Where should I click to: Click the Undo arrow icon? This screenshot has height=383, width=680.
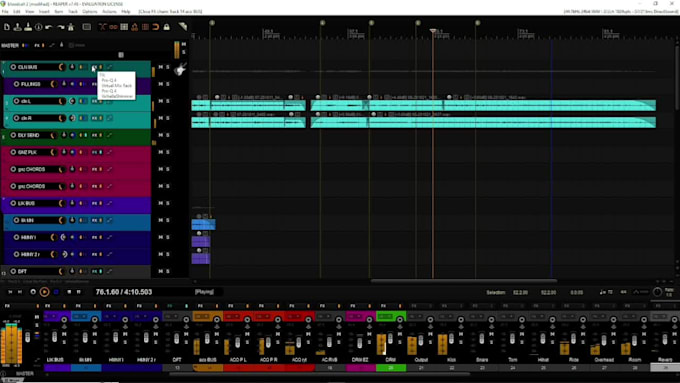(x=49, y=27)
